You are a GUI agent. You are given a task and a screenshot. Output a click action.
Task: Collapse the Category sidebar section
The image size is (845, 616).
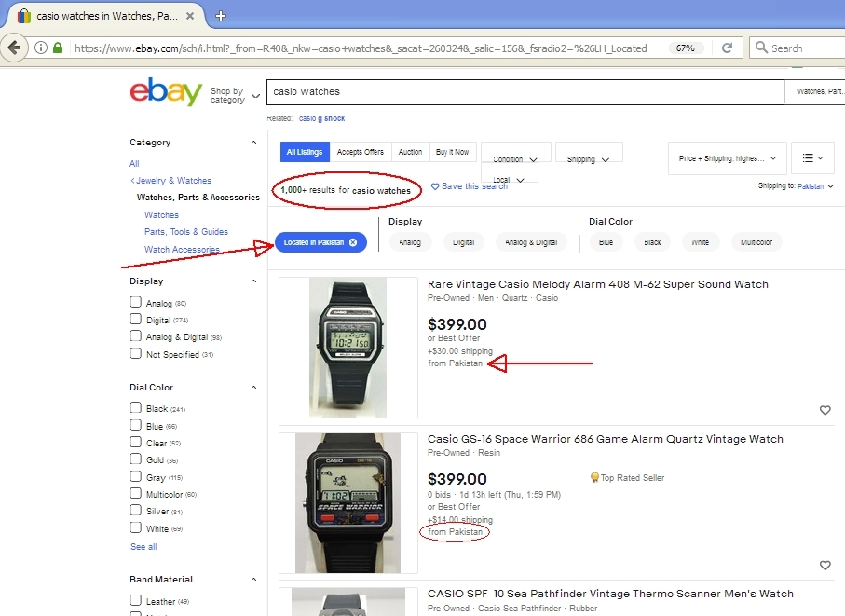point(253,143)
